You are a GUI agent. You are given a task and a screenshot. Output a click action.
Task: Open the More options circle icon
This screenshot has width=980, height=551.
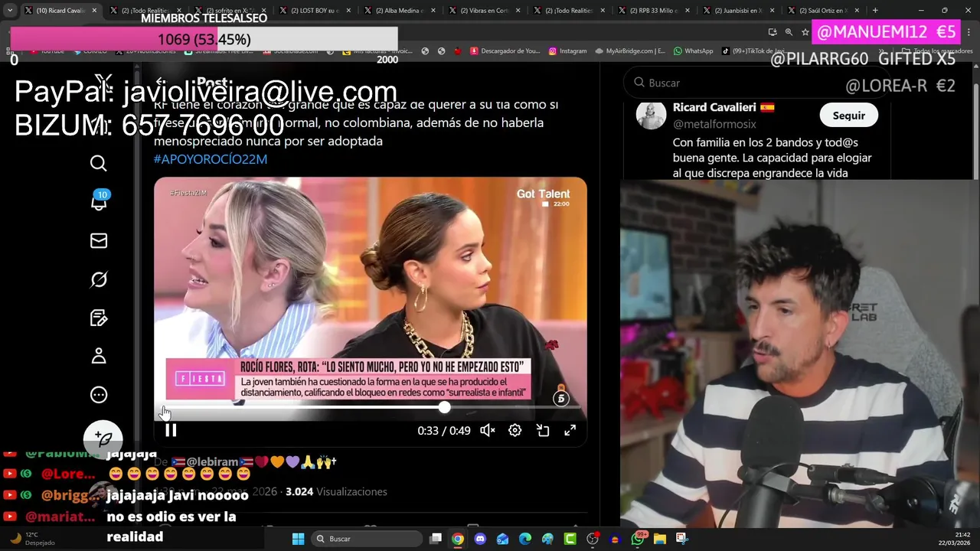(99, 395)
